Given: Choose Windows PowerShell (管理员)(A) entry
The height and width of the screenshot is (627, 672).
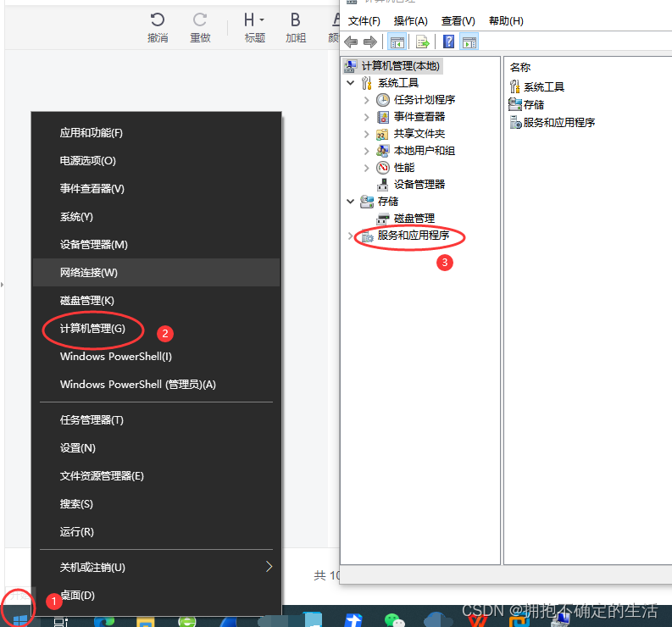Looking at the screenshot, I should (157, 384).
